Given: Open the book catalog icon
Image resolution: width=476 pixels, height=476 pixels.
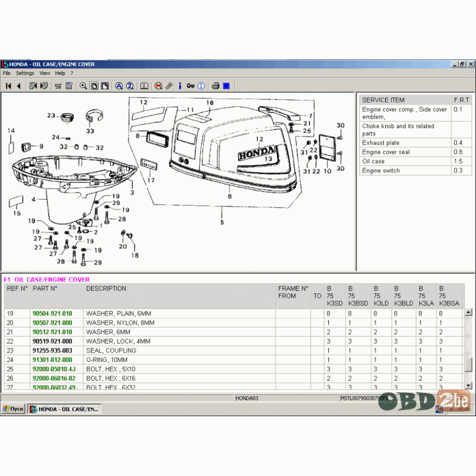Looking at the screenshot, I should click(x=144, y=86).
